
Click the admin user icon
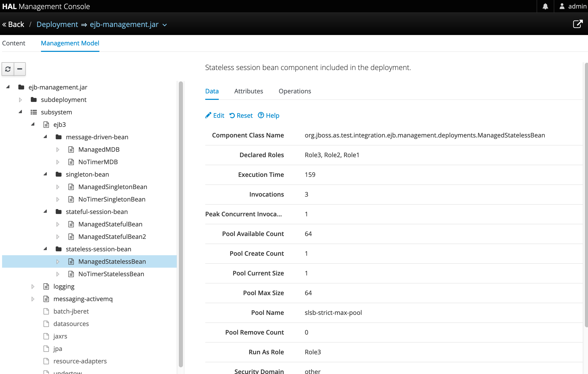[562, 6]
